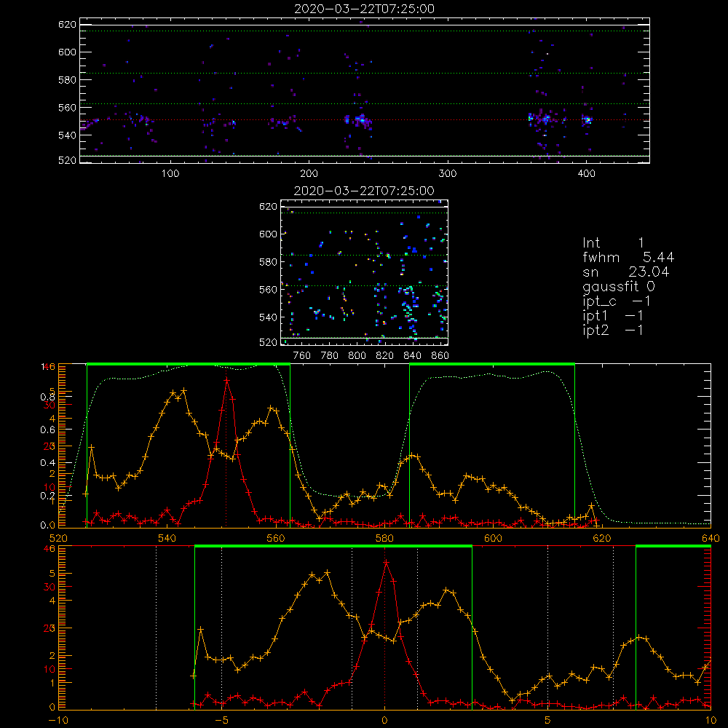Click y-axis label 600 on top plot
The image size is (728, 728).
coord(67,52)
